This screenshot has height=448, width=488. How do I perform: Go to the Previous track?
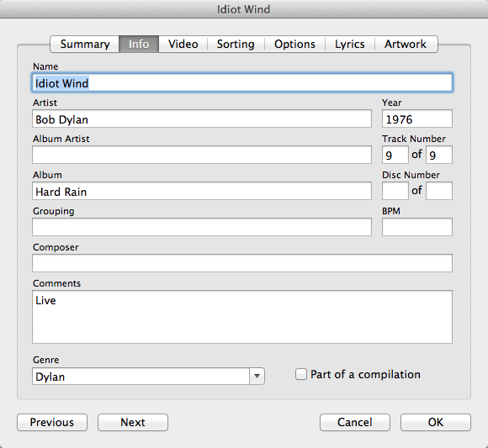click(x=52, y=422)
